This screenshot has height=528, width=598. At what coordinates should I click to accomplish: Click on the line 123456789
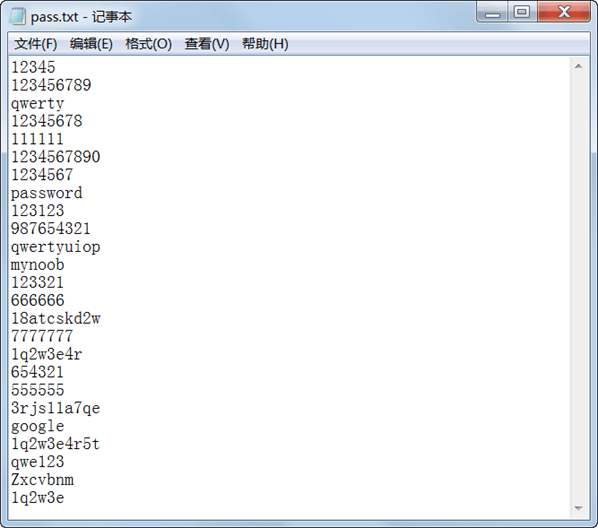click(51, 85)
